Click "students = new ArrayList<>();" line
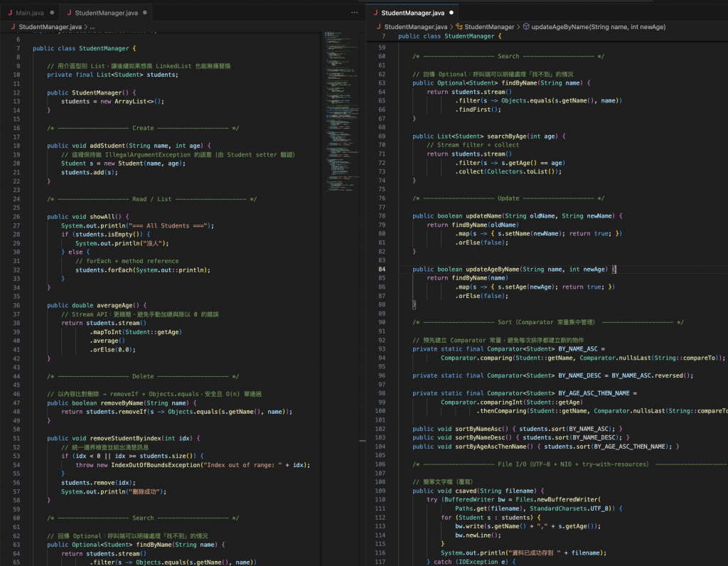This screenshot has height=566, width=728. (x=112, y=101)
